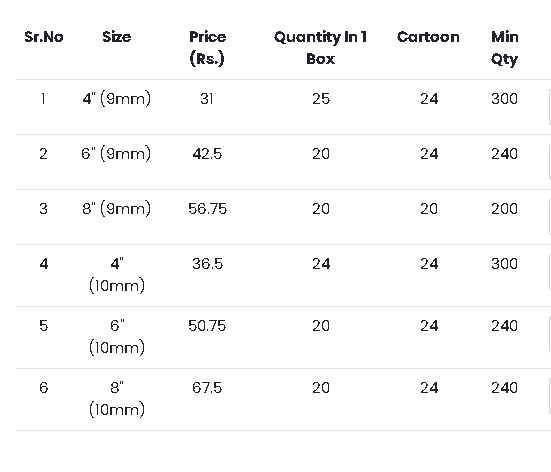
Task: Click the Quantity In 1 Box header
Action: tap(320, 48)
